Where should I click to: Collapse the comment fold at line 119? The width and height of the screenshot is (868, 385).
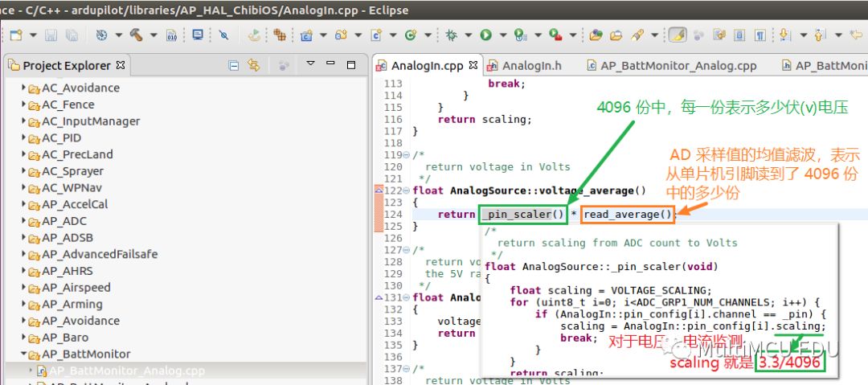407,154
